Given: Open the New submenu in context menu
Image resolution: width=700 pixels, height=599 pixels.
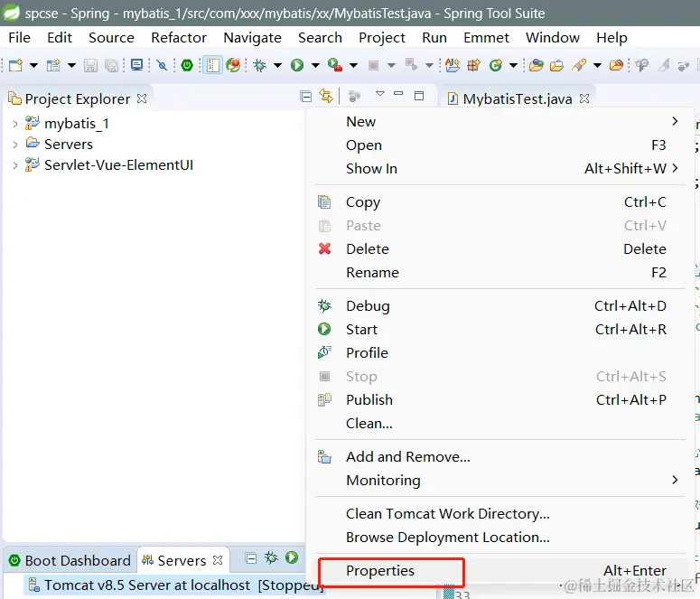Looking at the screenshot, I should coord(500,121).
